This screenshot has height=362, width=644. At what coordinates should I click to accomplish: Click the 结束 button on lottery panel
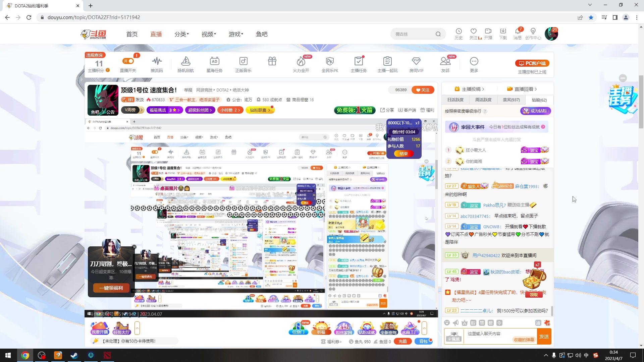pos(404,154)
